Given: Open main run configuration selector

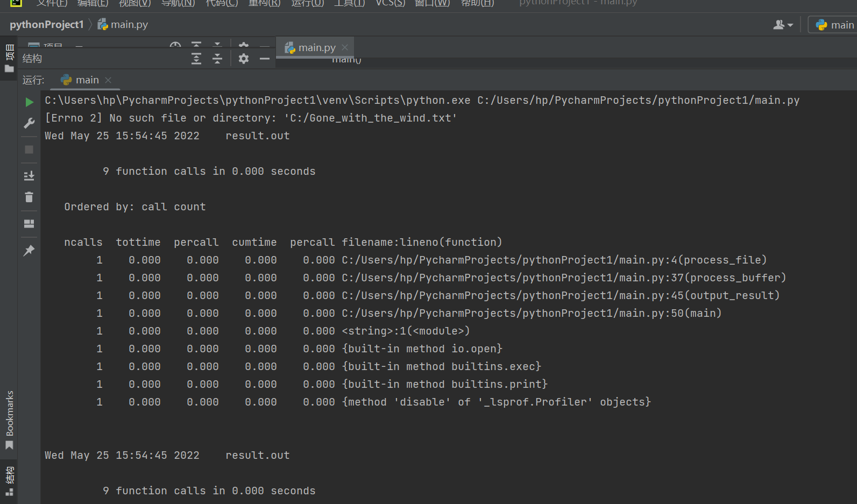Looking at the screenshot, I should [834, 25].
